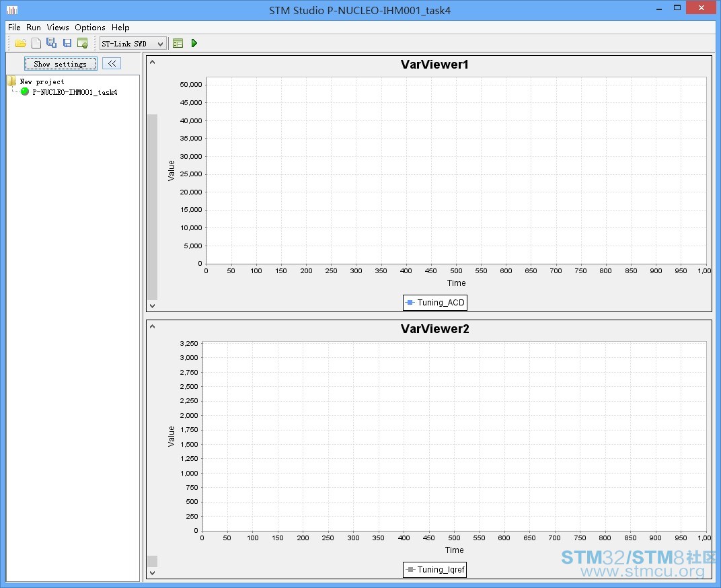Click the Tuning_ACD legend entry

pos(435,303)
